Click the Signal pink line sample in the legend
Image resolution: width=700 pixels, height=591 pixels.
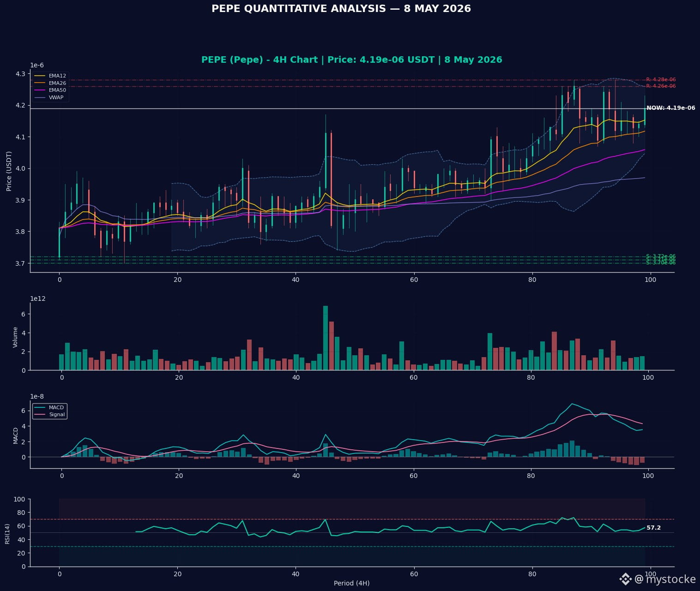[x=40, y=414]
